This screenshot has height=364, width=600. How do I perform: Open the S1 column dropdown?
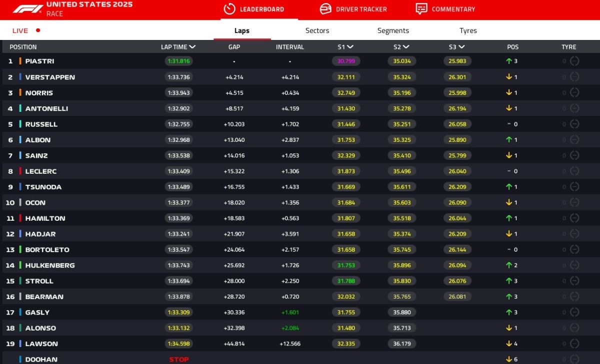350,47
